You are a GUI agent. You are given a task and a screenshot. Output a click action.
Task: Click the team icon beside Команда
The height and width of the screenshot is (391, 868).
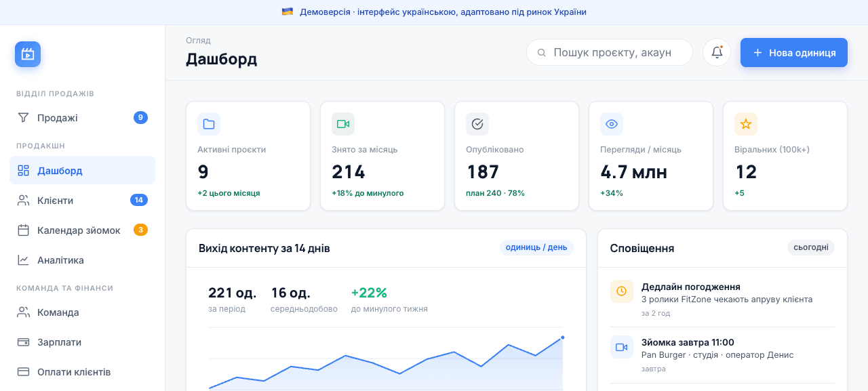pyautogui.click(x=23, y=312)
